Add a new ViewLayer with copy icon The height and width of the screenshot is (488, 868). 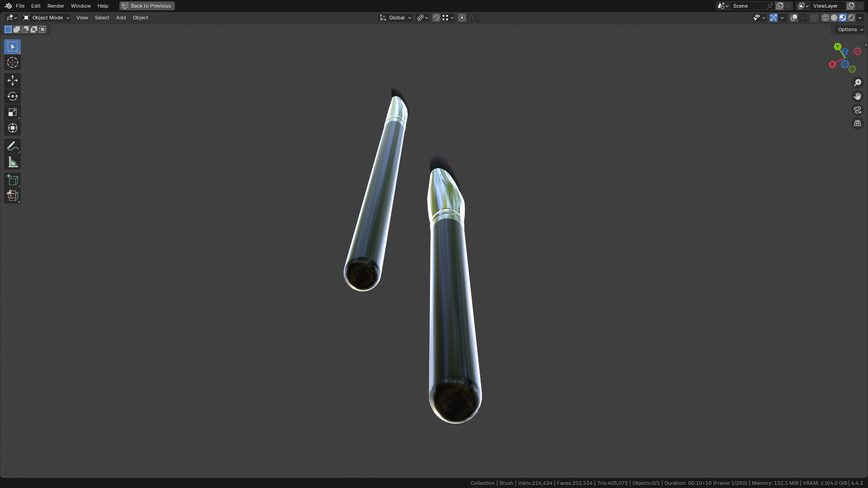click(x=851, y=6)
